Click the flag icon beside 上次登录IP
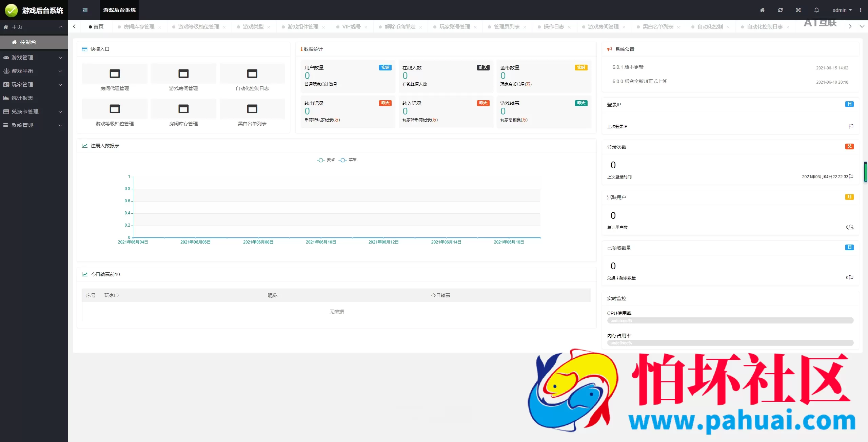This screenshot has height=442, width=868. (x=851, y=126)
